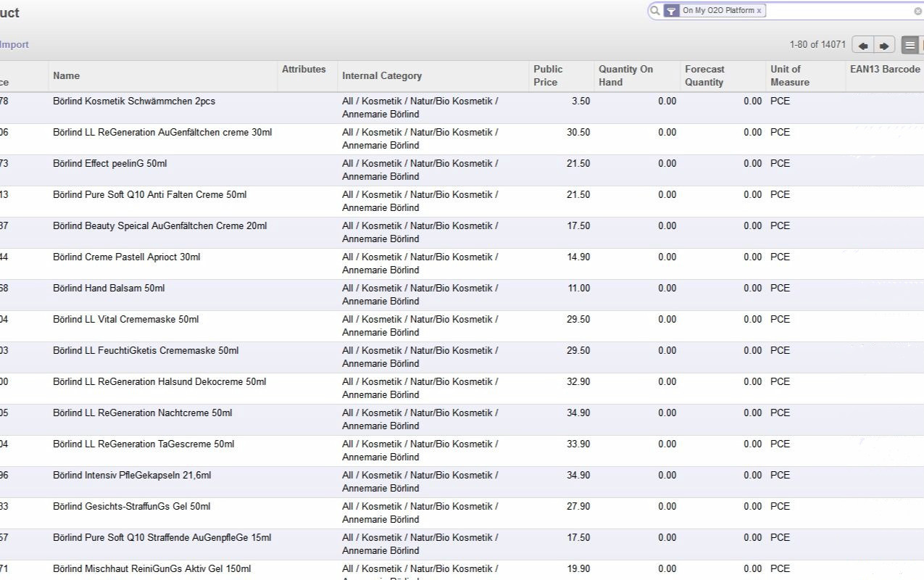This screenshot has height=580, width=924.
Task: Click PCE unit in LL Vital Crememaske row
Action: [x=780, y=320]
